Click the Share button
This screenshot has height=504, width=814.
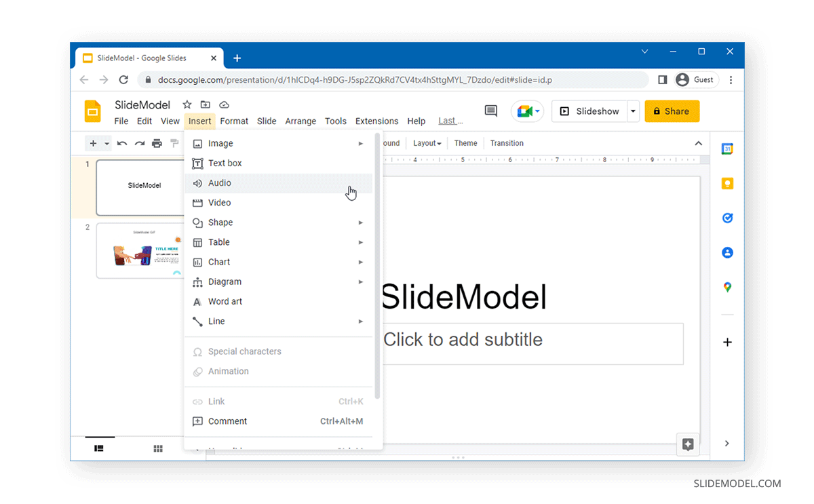[672, 111]
